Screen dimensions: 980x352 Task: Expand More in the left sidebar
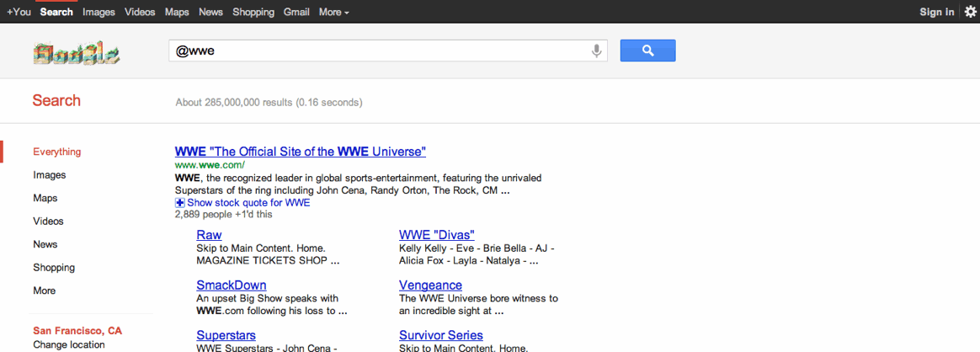(45, 291)
